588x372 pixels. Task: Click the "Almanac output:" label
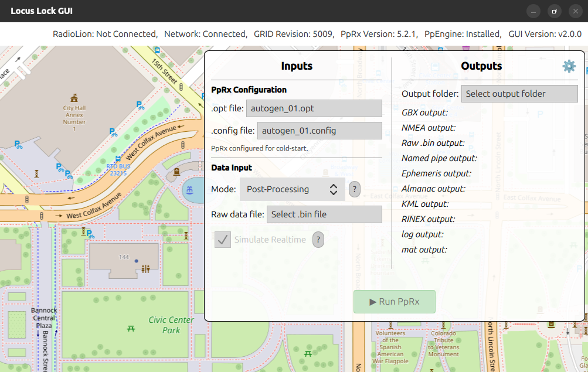433,189
